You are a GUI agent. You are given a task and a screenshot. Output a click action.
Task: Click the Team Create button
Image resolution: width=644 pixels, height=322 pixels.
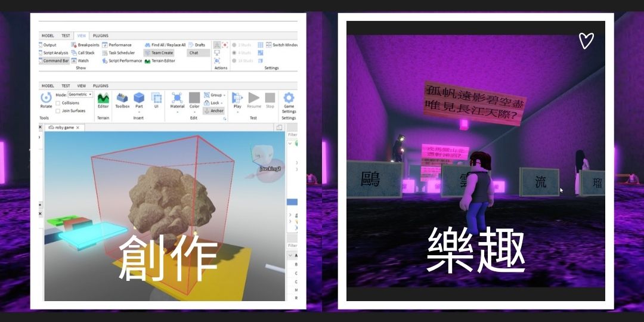[x=159, y=52]
